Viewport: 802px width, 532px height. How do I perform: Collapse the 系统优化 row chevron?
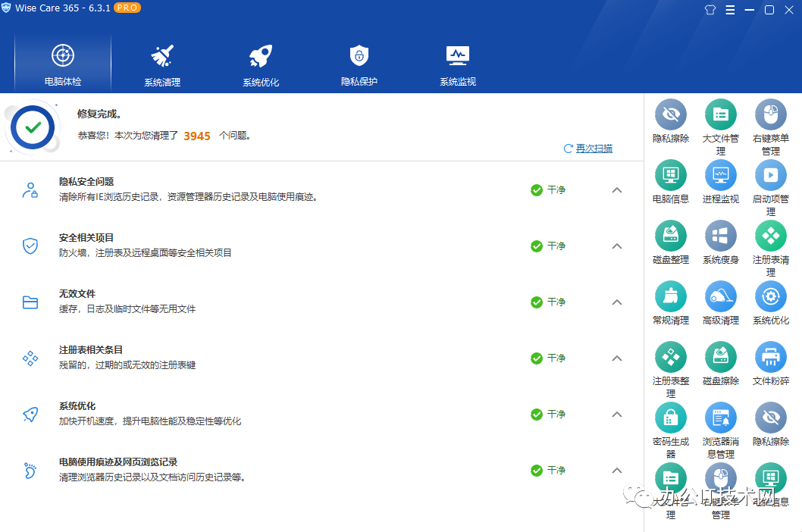tap(617, 415)
